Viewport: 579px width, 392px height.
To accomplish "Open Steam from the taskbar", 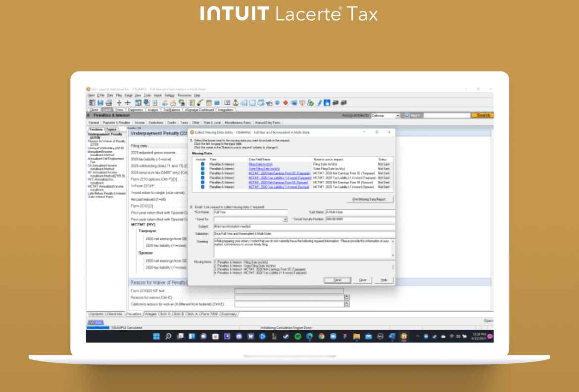I will pos(286,336).
